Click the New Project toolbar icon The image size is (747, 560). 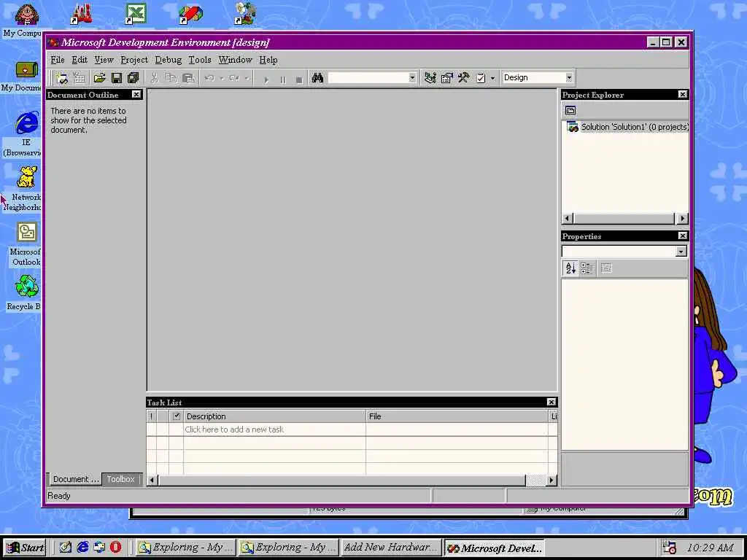pyautogui.click(x=62, y=78)
